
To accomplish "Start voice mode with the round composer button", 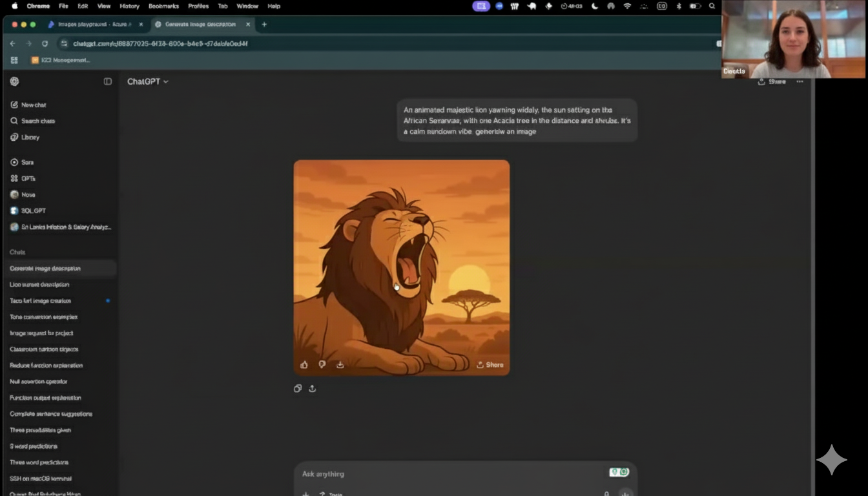I will 624,493.
